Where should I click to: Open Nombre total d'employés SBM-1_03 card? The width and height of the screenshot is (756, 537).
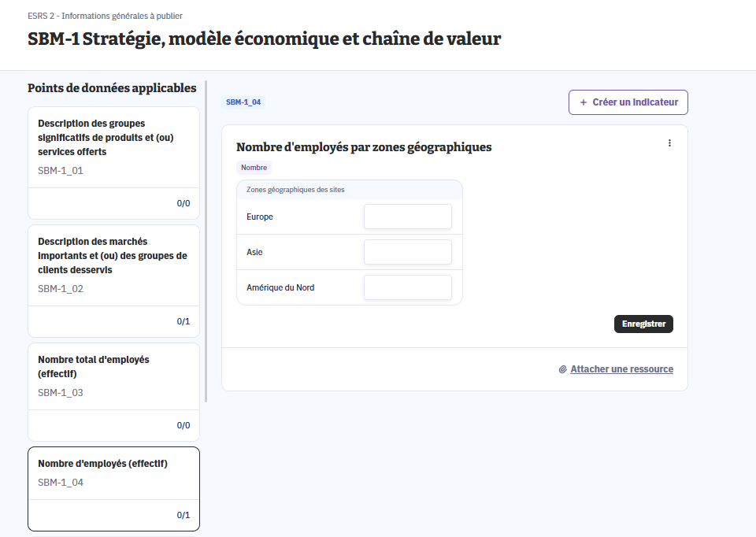tap(113, 376)
